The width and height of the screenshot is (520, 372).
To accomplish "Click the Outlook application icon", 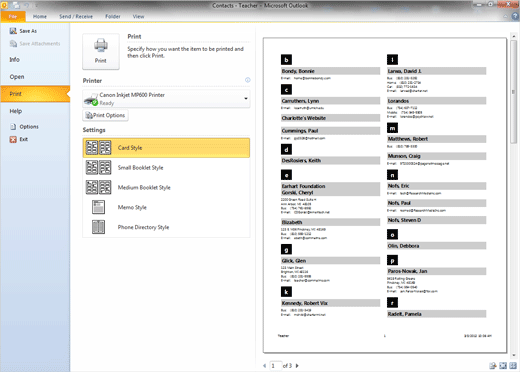I will coord(4,5).
